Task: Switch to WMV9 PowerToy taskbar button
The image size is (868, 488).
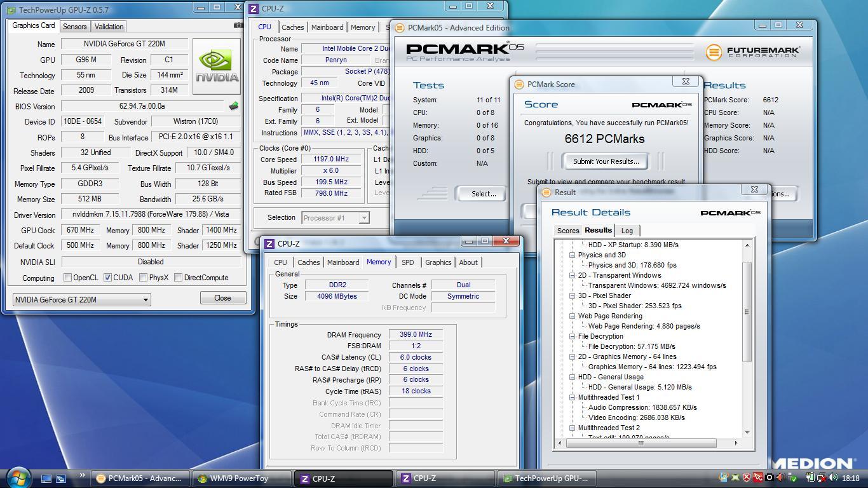Action: click(x=241, y=478)
